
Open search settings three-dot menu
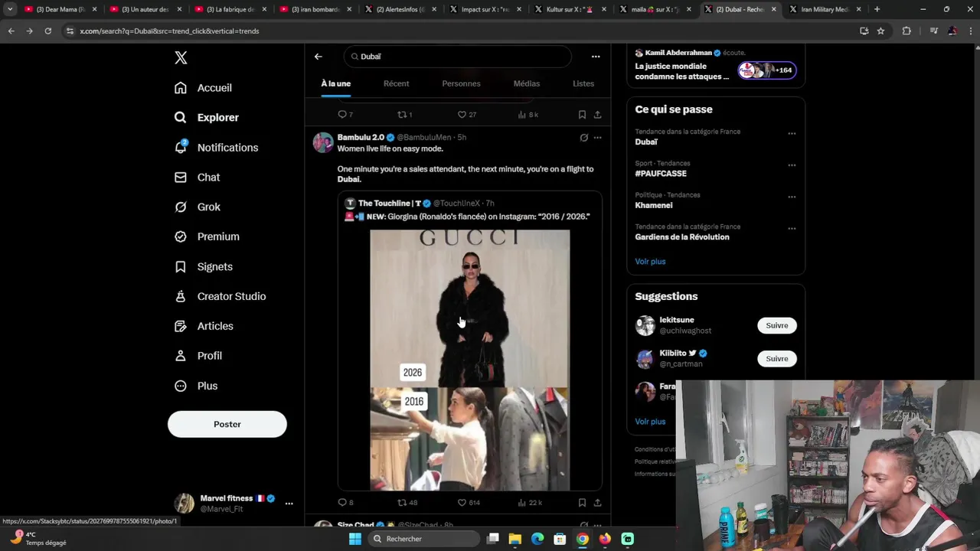(x=596, y=57)
